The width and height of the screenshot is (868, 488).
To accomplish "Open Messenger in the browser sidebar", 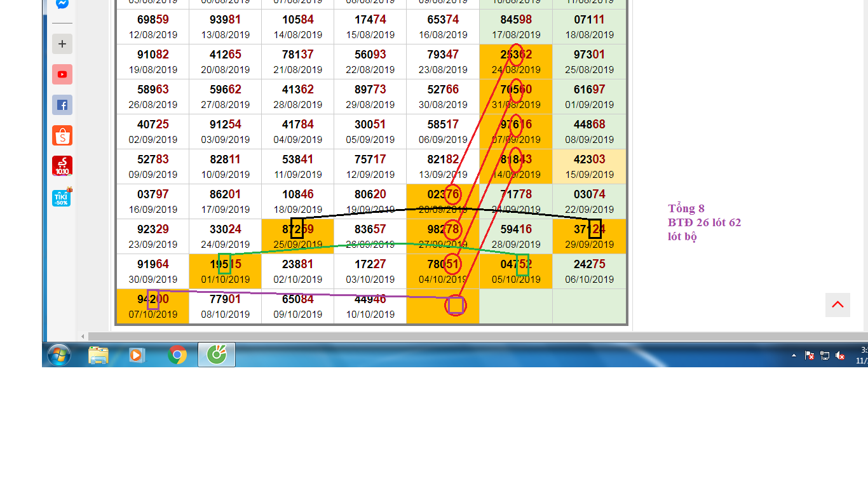I will pyautogui.click(x=62, y=4).
